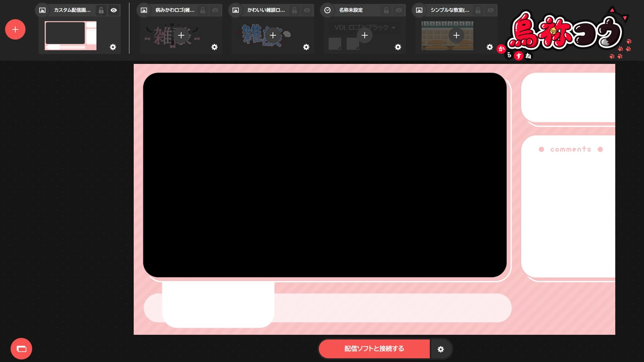This screenshot has width=644, height=362.
Task: Open settings gear of シンプルな教室 layer
Action: point(490,47)
